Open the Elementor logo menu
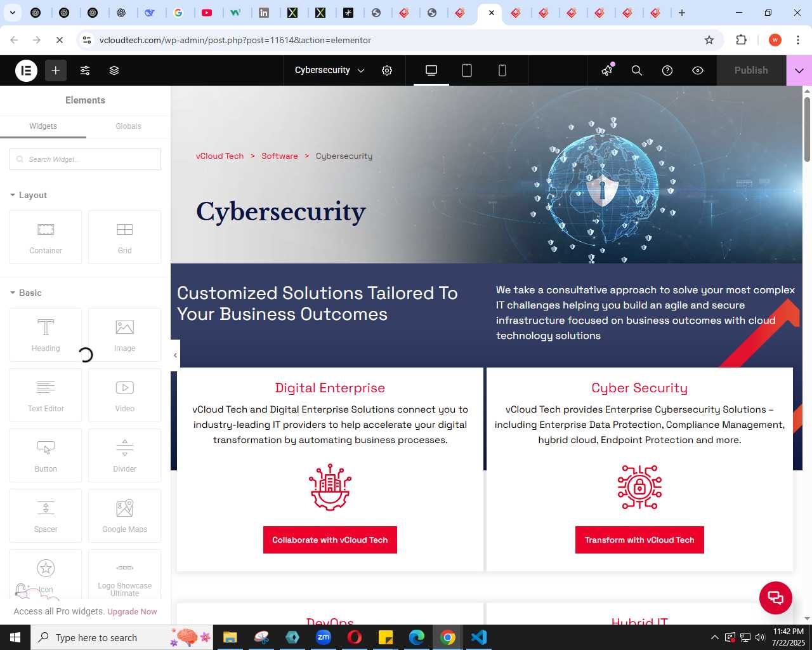This screenshot has height=650, width=812. [27, 70]
